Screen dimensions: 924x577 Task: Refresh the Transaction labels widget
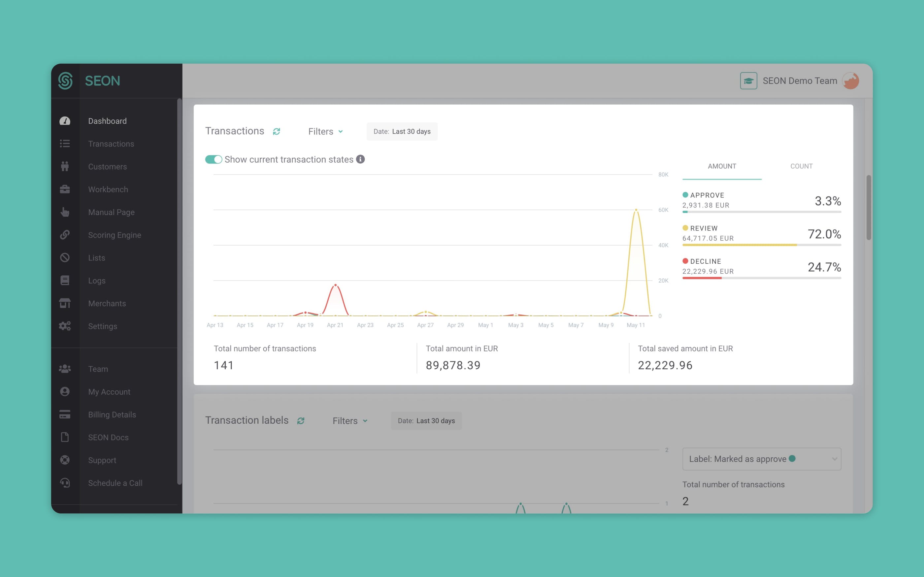pos(301,421)
